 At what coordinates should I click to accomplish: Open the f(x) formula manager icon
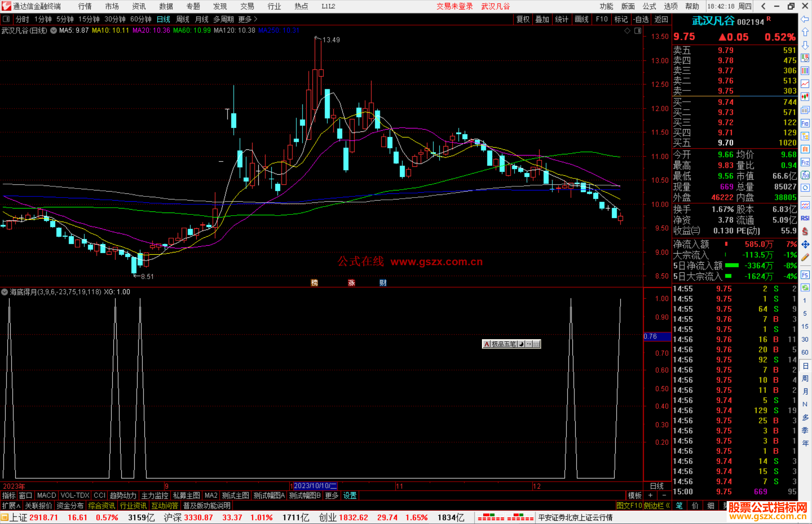805,175
